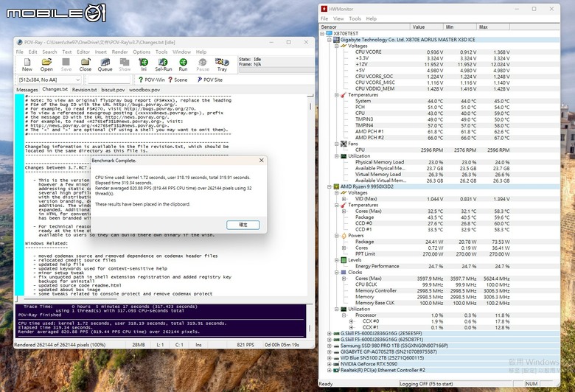The image size is (575, 392).
Task: Click the Sel-Run toolbar icon
Action: pos(163,65)
